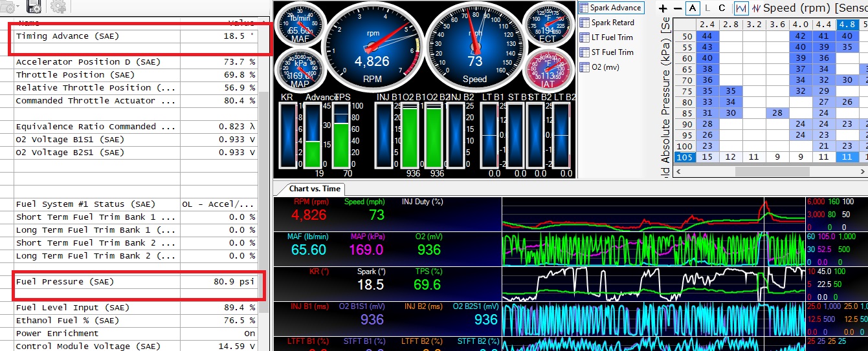Click the line graph view icon
Viewport: 868px width, 351px height.
pos(740,8)
